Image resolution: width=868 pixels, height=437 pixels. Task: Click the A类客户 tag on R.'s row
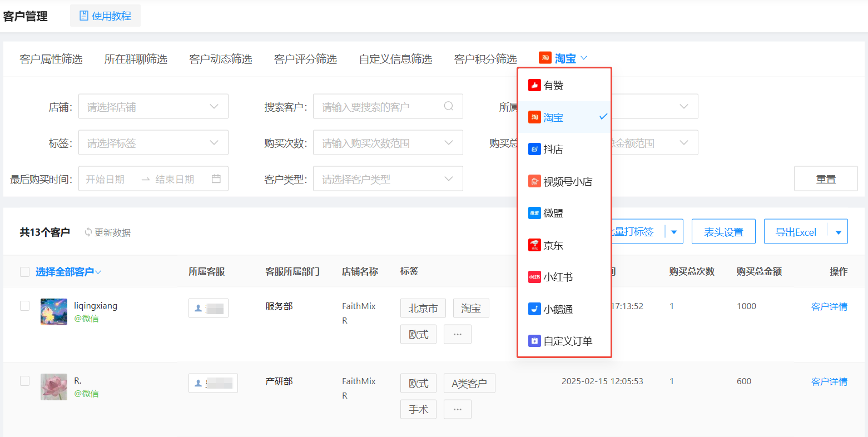(x=469, y=383)
